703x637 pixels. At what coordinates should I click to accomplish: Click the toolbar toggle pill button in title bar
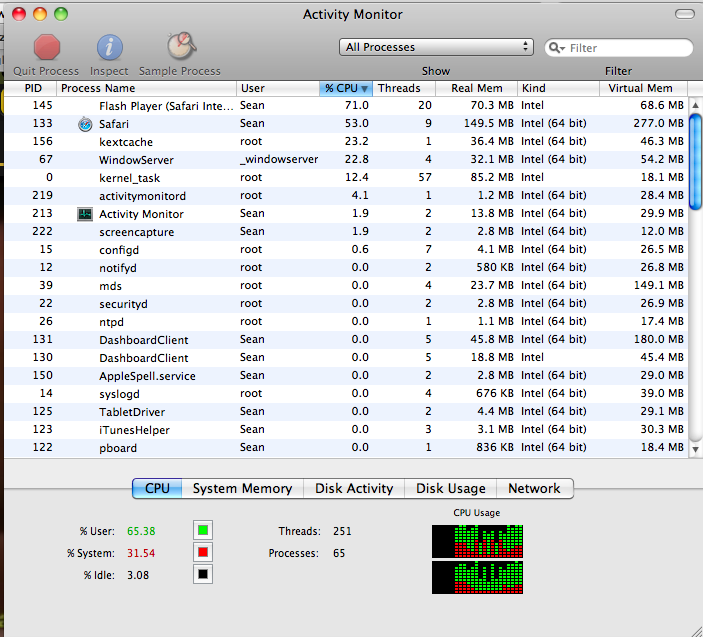685,14
